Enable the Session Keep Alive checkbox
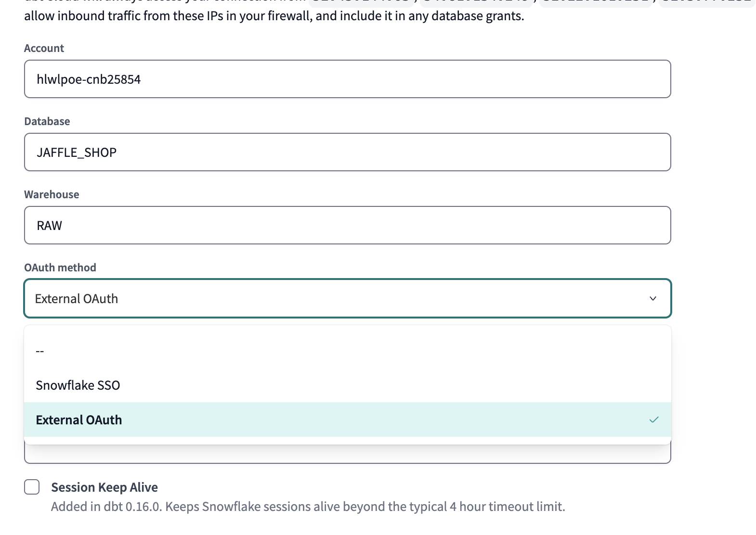The image size is (756, 535). (x=31, y=487)
